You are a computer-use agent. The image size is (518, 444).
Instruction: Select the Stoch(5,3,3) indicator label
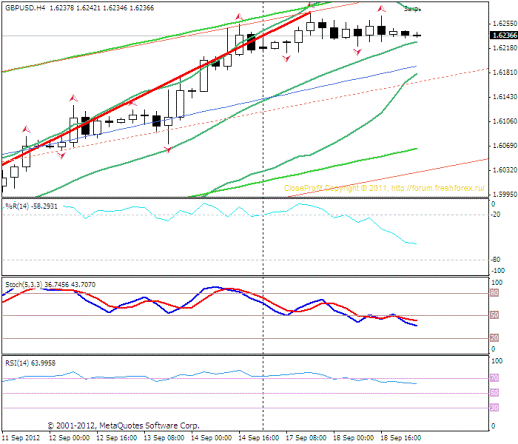pyautogui.click(x=50, y=285)
